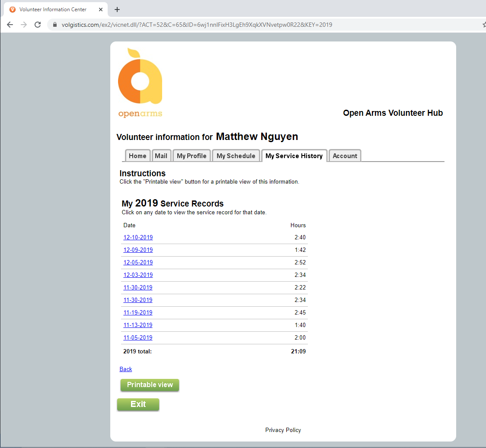Reload the page with the refresh icon
The height and width of the screenshot is (448, 486).
[x=38, y=25]
